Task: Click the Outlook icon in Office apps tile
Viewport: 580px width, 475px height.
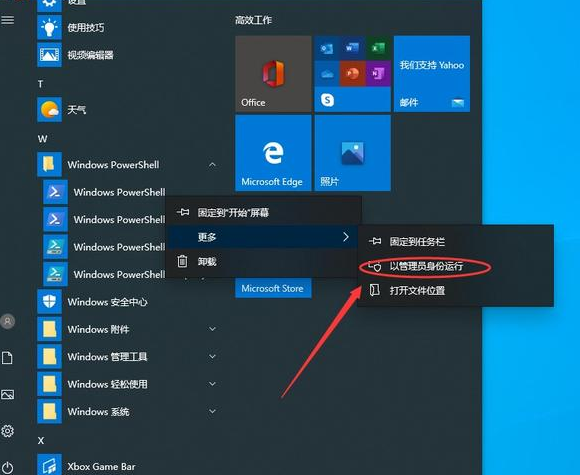Action: point(327,48)
